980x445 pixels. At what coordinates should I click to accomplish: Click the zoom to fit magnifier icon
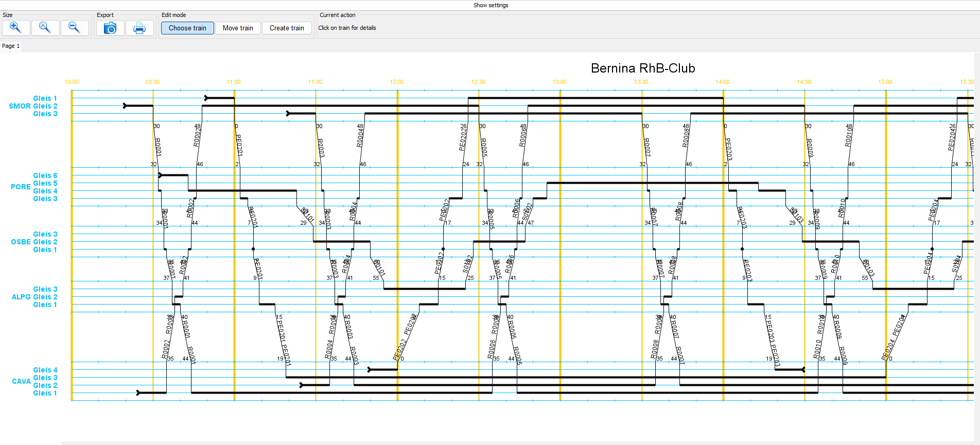45,28
